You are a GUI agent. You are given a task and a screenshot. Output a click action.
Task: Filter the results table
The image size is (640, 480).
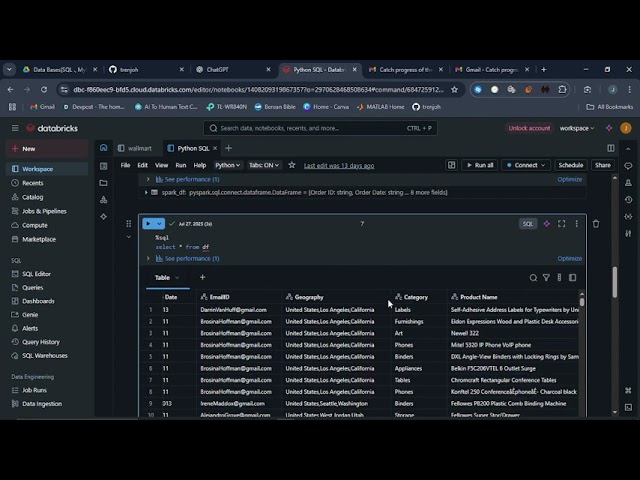pyautogui.click(x=546, y=278)
